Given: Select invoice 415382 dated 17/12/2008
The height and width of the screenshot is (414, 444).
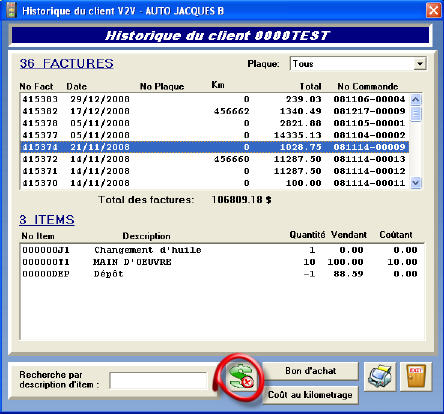Looking at the screenshot, I should pyautogui.click(x=214, y=111).
